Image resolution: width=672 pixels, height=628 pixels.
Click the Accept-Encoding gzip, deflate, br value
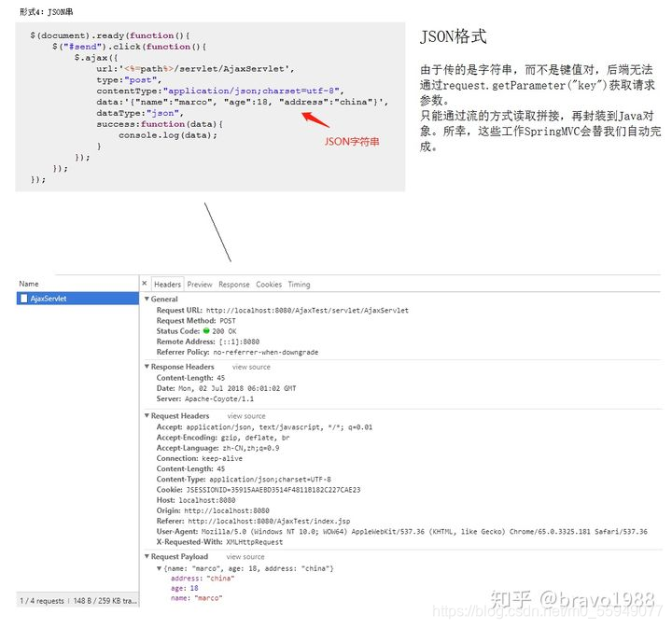(256, 438)
